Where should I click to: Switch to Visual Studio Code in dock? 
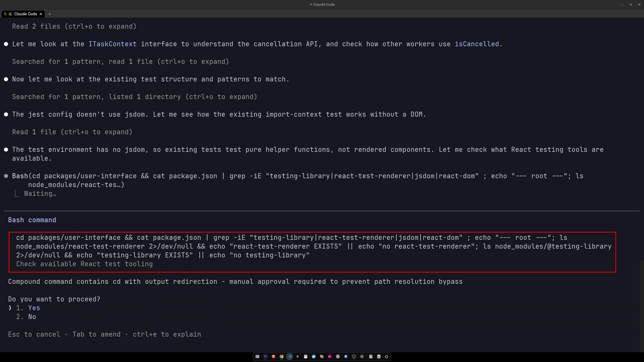coord(289,357)
